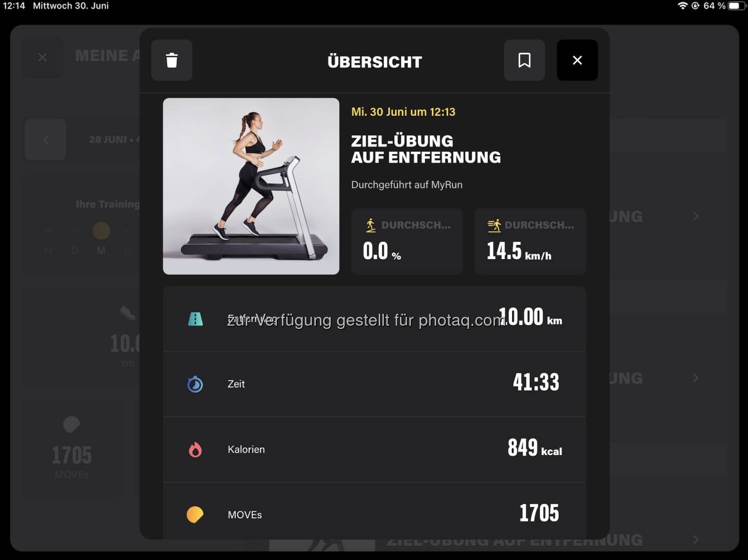
Task: Click the battery icon in status bar
Action: pos(736,6)
